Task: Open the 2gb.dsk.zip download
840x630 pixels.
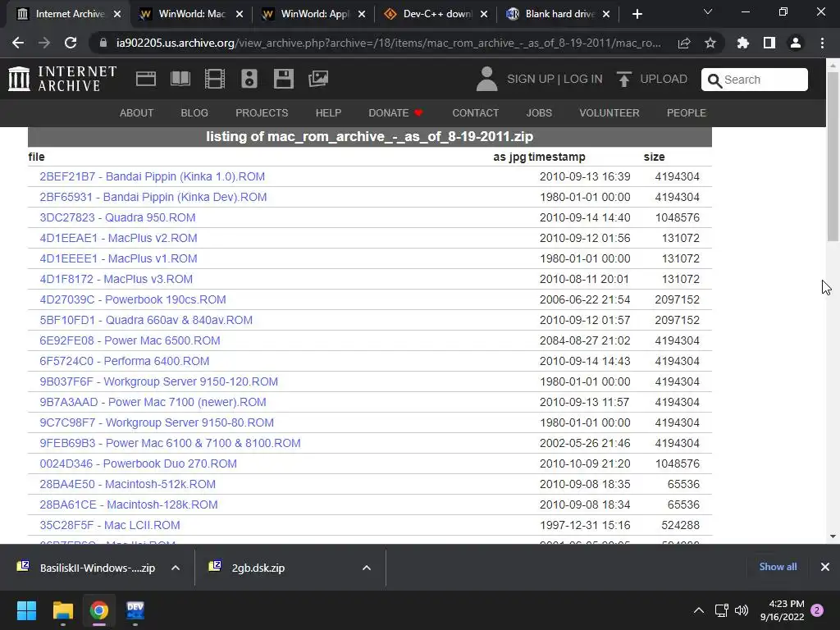Action: click(258, 568)
